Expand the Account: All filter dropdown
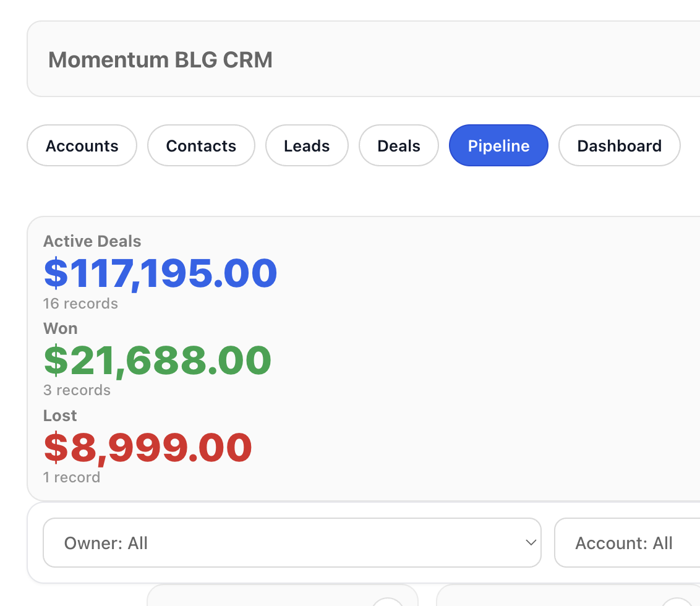 point(627,543)
